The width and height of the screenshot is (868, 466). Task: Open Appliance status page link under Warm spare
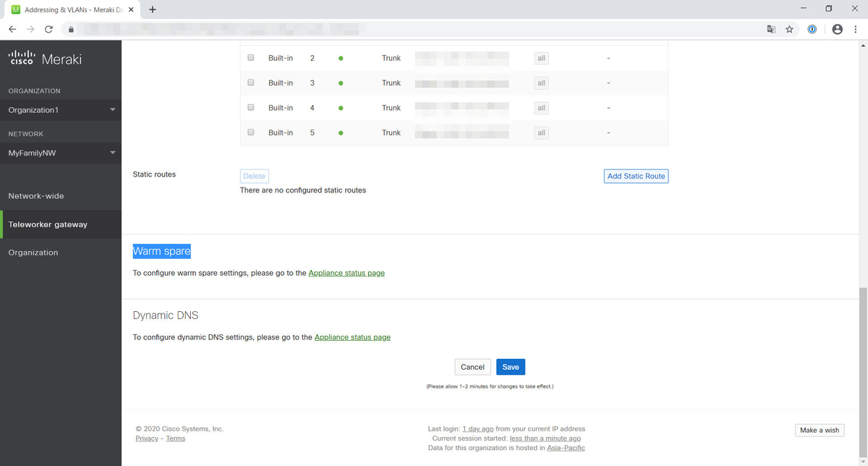(346, 274)
